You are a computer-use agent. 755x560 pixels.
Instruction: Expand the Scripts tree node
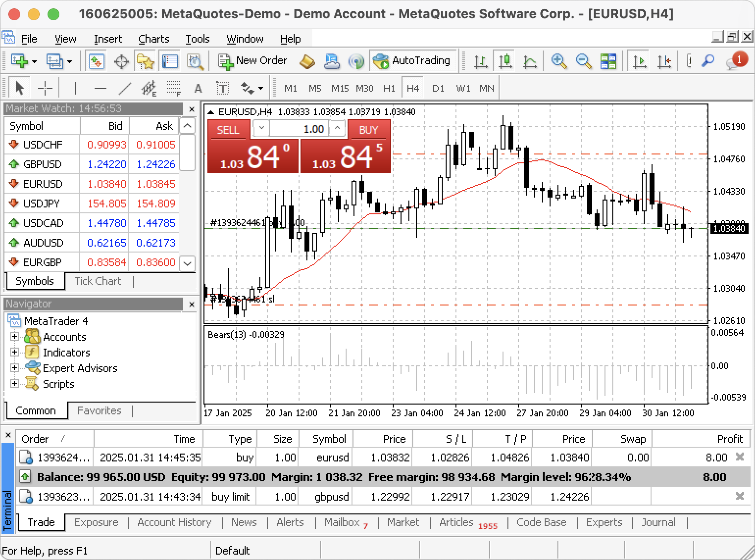click(15, 384)
